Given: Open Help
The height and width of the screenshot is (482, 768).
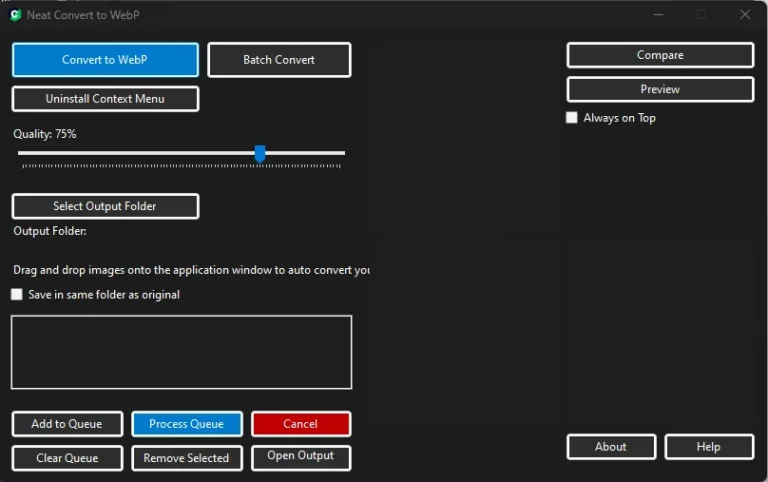Looking at the screenshot, I should click(x=708, y=447).
